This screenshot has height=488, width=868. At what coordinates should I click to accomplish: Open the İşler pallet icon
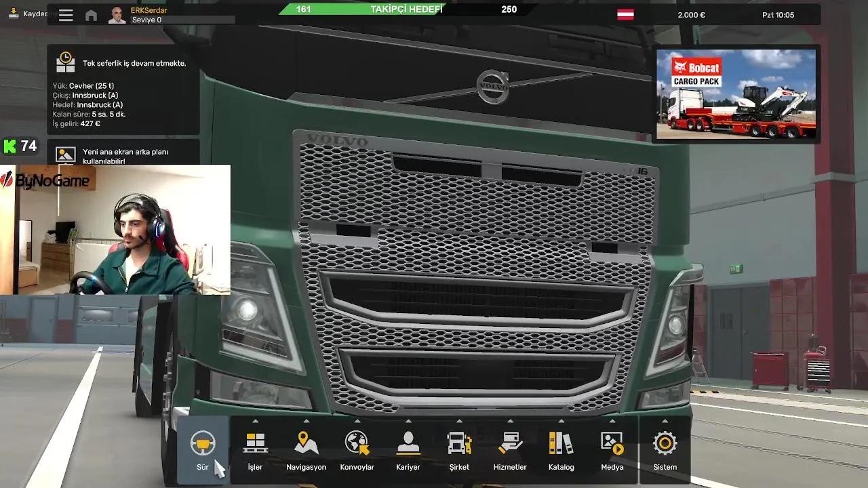255,443
